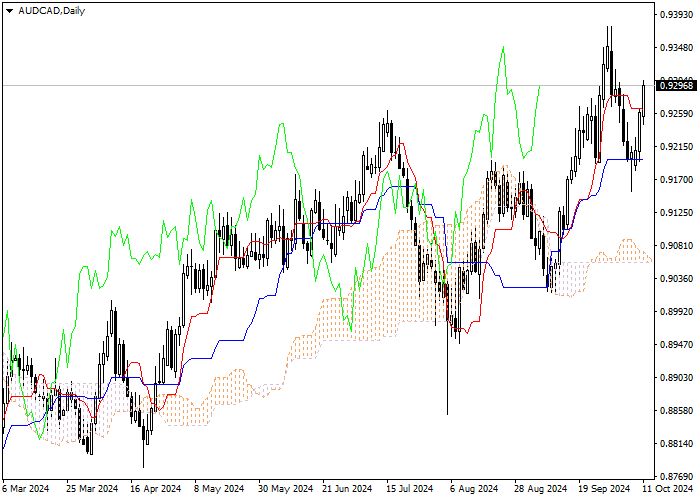Click price axis label 0.89030

coord(677,378)
